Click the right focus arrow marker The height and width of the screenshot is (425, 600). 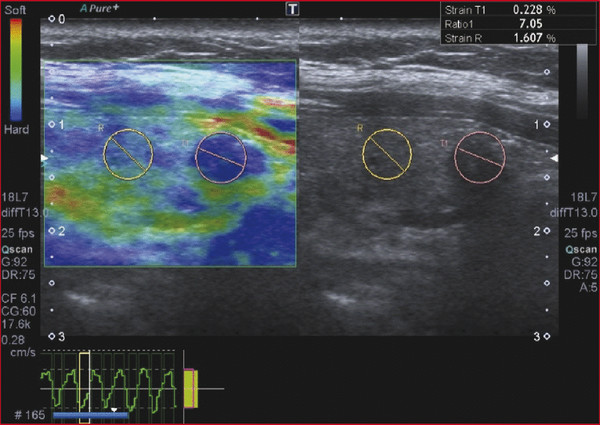(553, 158)
